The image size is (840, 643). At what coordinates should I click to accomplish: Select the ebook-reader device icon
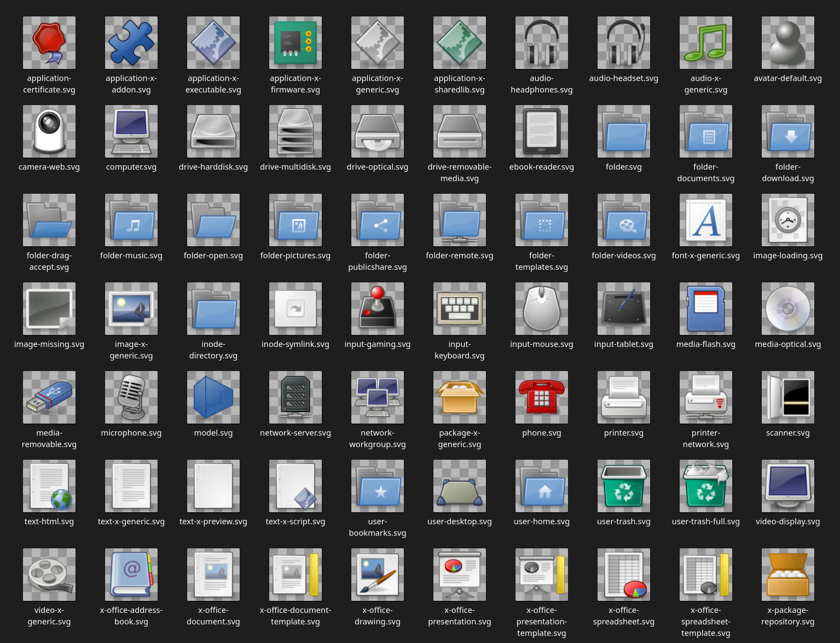point(542,131)
